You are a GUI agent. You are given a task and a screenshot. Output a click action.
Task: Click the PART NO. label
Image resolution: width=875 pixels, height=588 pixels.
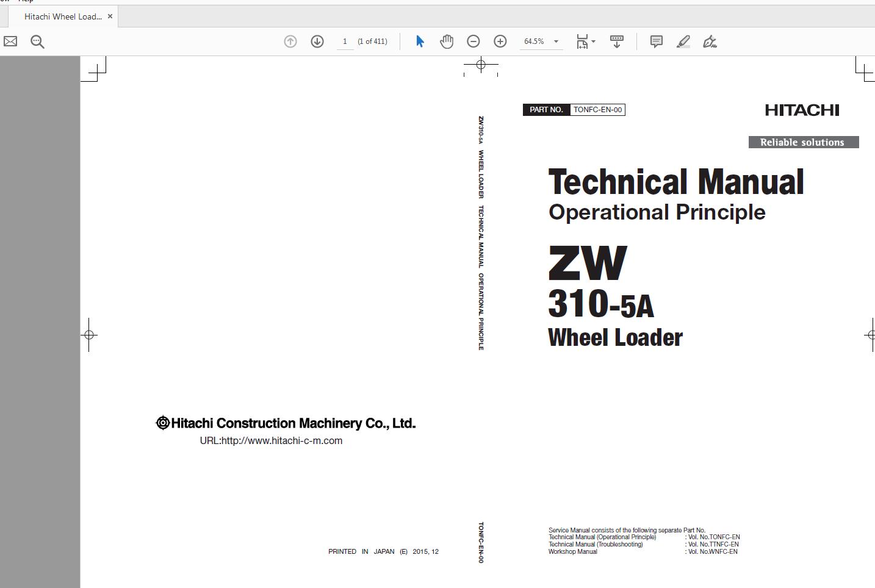click(x=546, y=110)
